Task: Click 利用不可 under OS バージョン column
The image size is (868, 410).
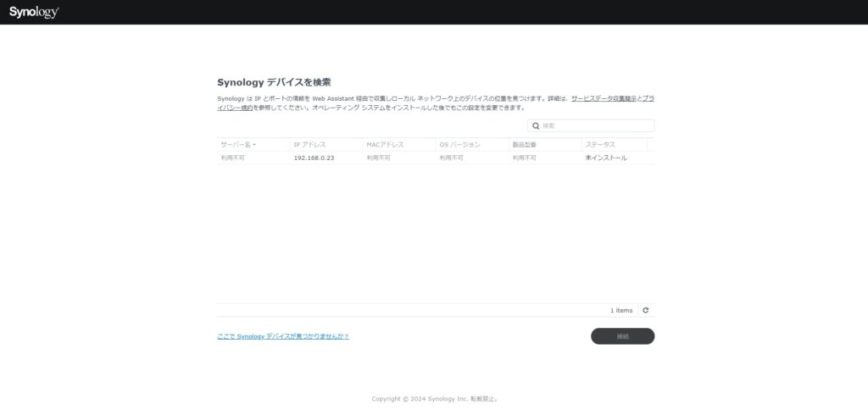Action: (x=451, y=158)
